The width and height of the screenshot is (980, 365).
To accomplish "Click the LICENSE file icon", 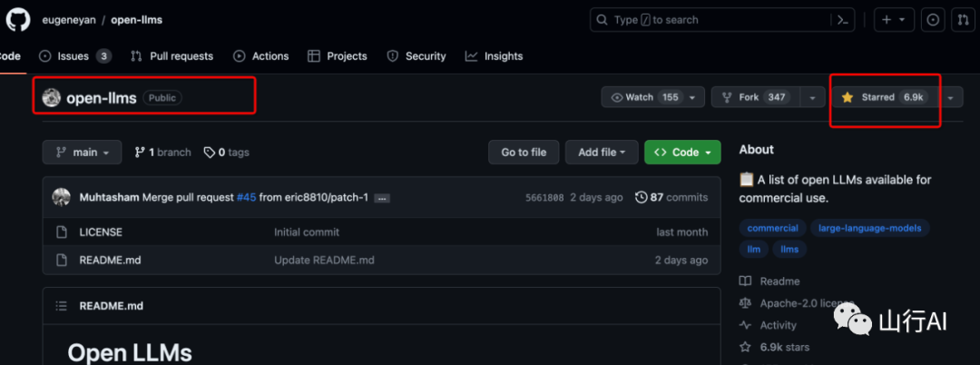I will [62, 232].
